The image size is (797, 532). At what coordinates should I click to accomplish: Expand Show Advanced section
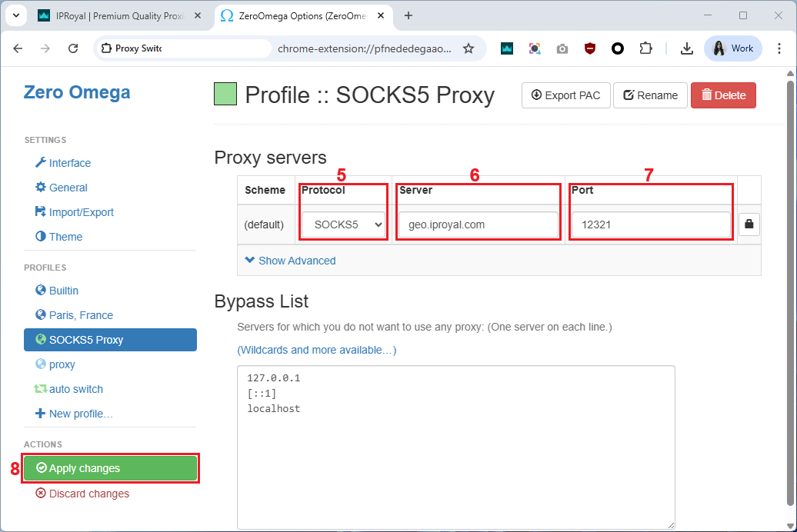[x=290, y=261]
